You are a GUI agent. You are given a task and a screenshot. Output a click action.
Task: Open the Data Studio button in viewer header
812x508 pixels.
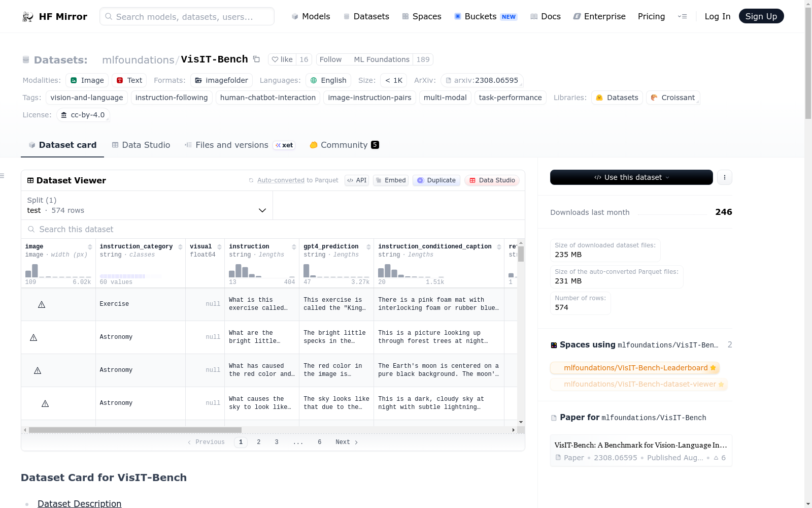tap(492, 180)
